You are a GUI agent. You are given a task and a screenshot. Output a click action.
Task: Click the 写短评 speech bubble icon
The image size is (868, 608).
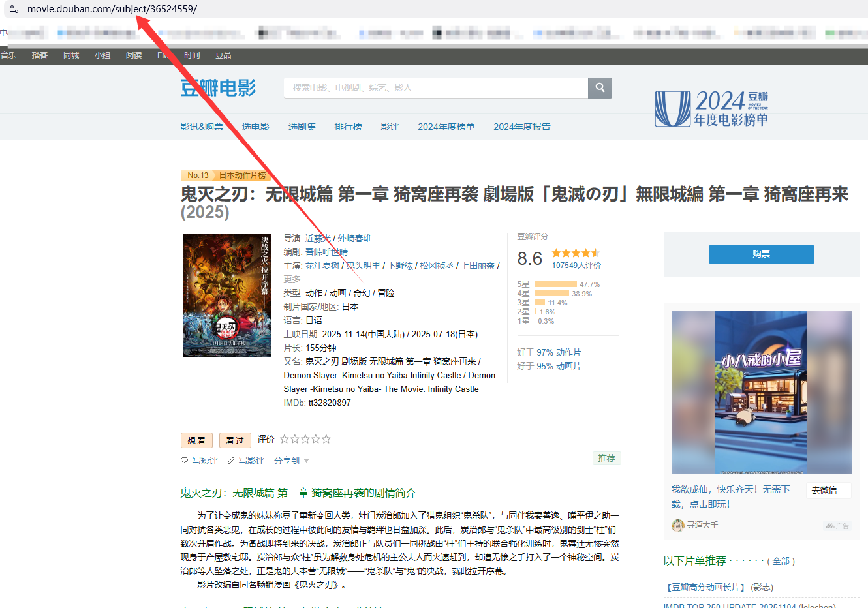pyautogui.click(x=184, y=461)
